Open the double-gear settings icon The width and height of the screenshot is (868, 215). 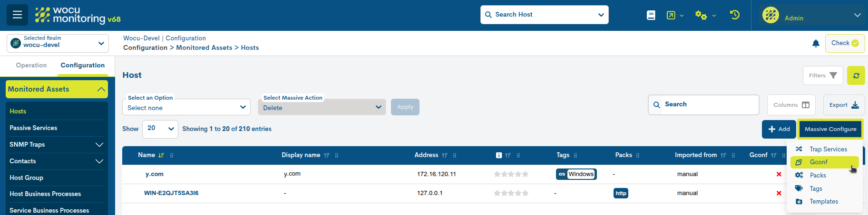tap(701, 15)
